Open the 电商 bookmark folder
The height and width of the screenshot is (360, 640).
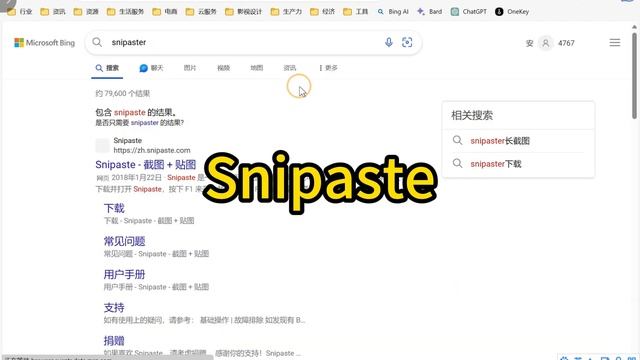click(x=165, y=12)
